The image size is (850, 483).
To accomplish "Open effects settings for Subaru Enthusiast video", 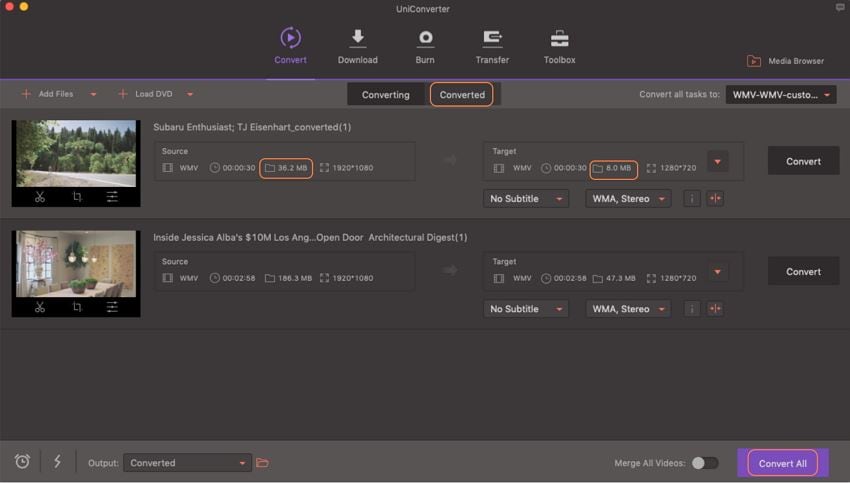I will pyautogui.click(x=112, y=197).
